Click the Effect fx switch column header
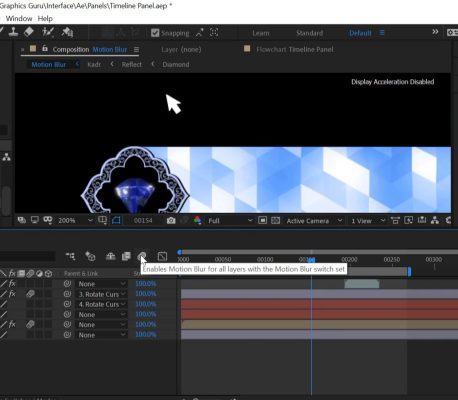This screenshot has width=458, height=400. click(12, 274)
